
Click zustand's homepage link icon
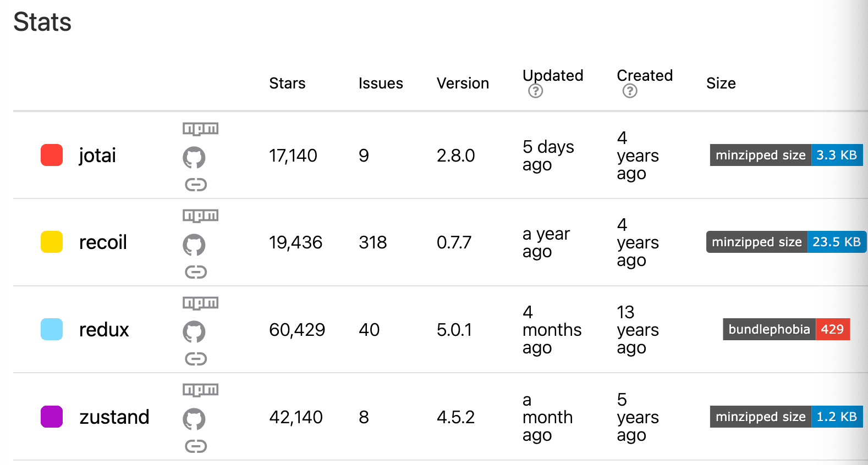(196, 446)
